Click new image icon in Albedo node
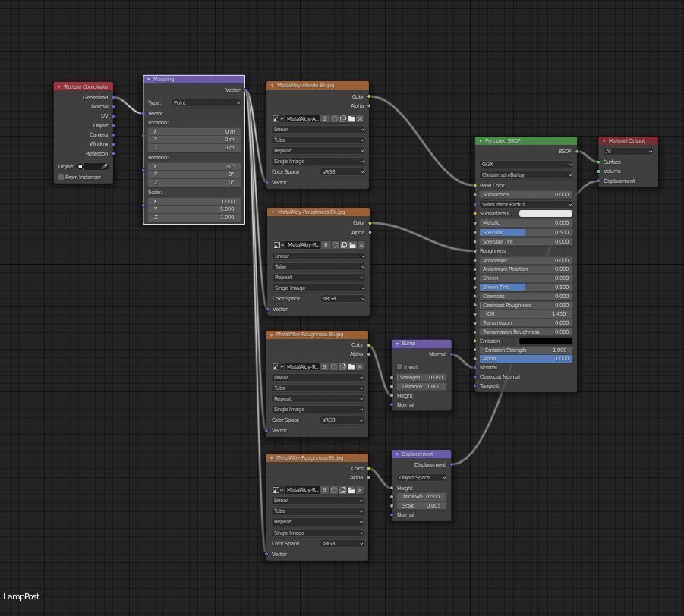Screen dimensions: 684x616 (x=343, y=118)
